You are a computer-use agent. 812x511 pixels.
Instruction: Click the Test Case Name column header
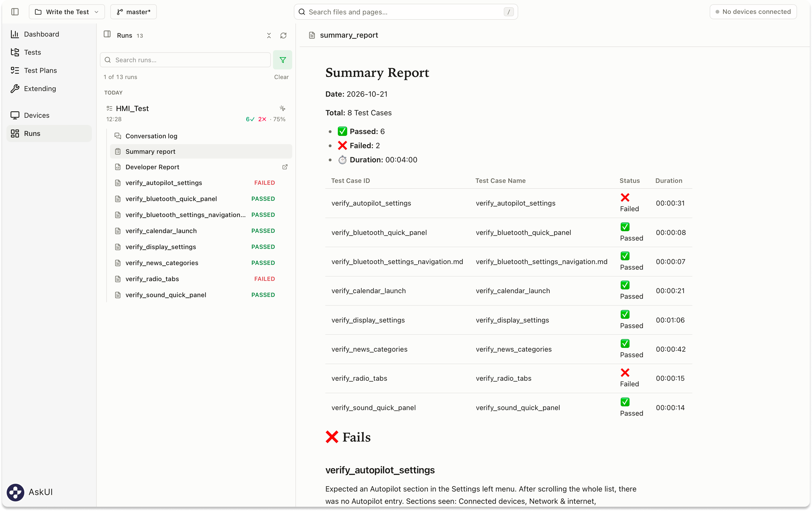(x=500, y=181)
